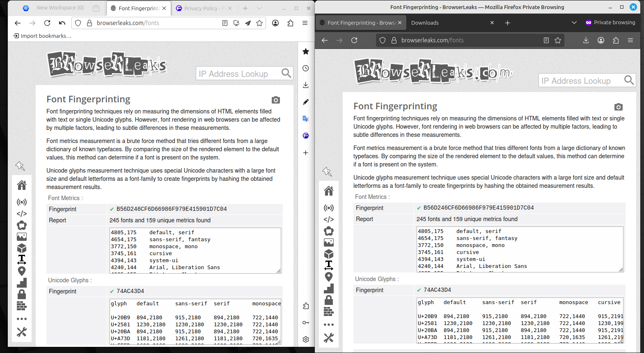
Task: Click BrowserLeaks logo on left page
Action: 107,65
